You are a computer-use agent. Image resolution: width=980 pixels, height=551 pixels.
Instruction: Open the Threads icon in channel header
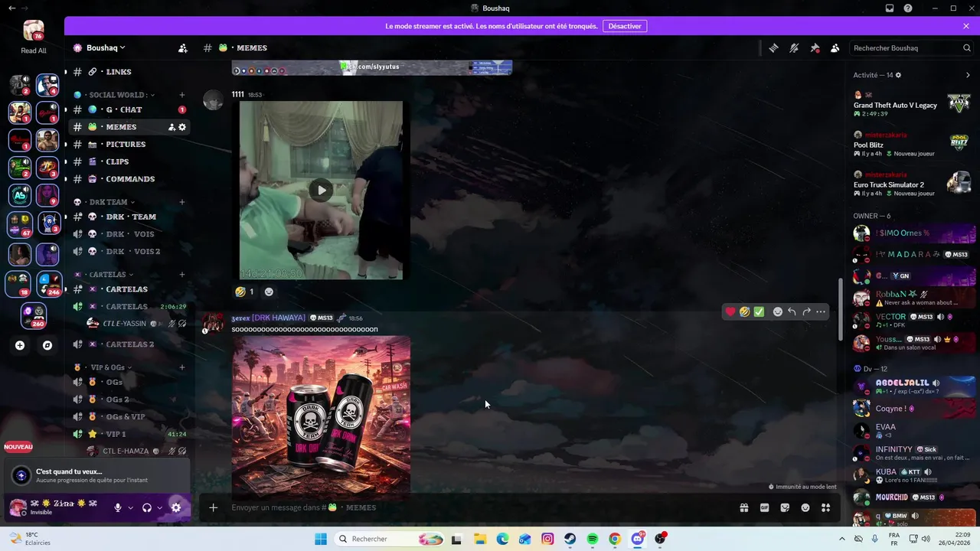coord(773,48)
